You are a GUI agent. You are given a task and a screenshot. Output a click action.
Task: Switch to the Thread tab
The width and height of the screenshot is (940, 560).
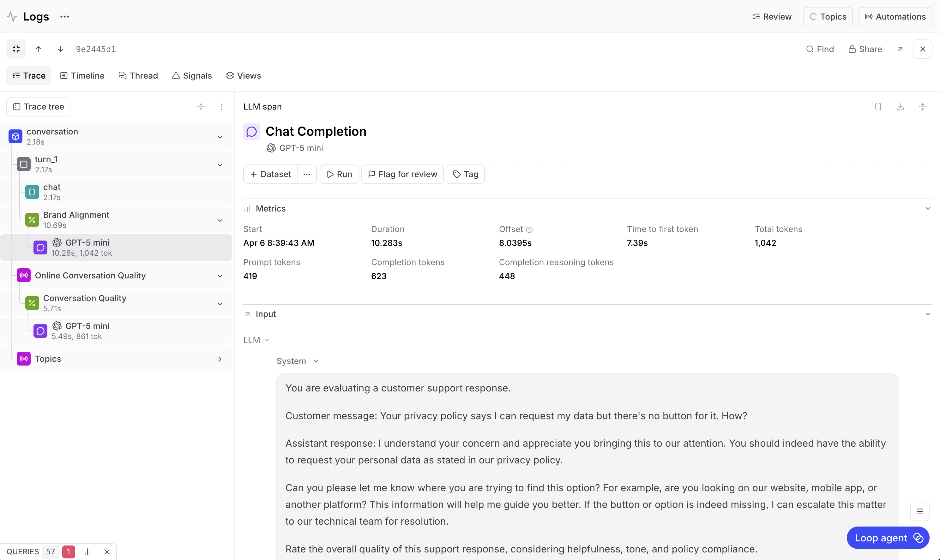pos(138,75)
